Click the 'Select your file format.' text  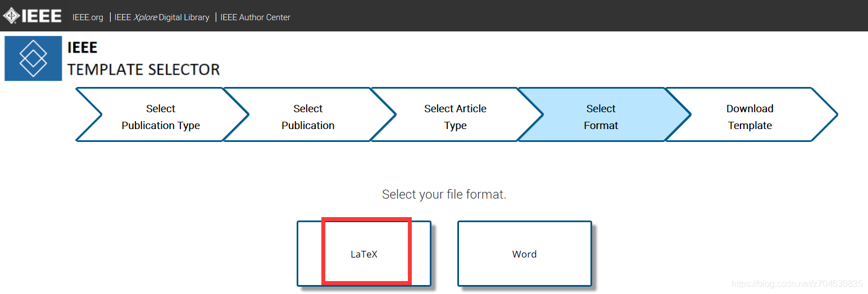(x=444, y=195)
